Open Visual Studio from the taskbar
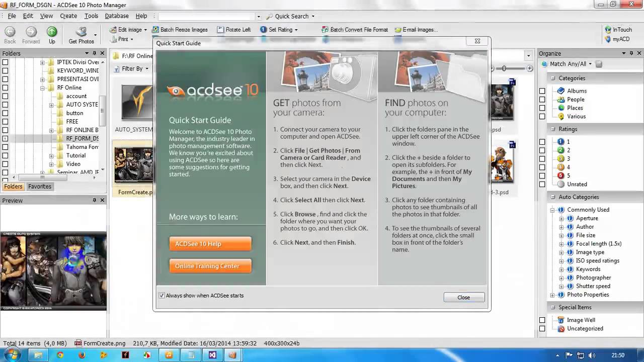Image resolution: width=644 pixels, height=362 pixels. [x=212, y=355]
